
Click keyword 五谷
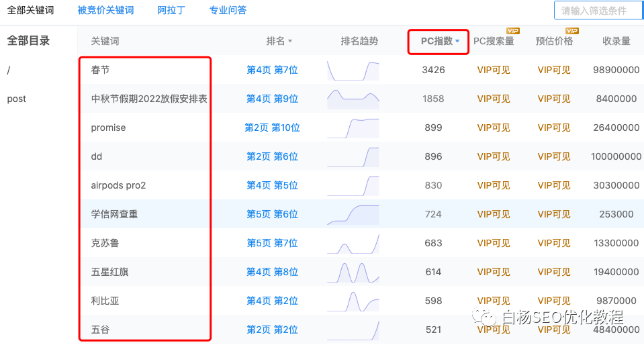point(100,330)
